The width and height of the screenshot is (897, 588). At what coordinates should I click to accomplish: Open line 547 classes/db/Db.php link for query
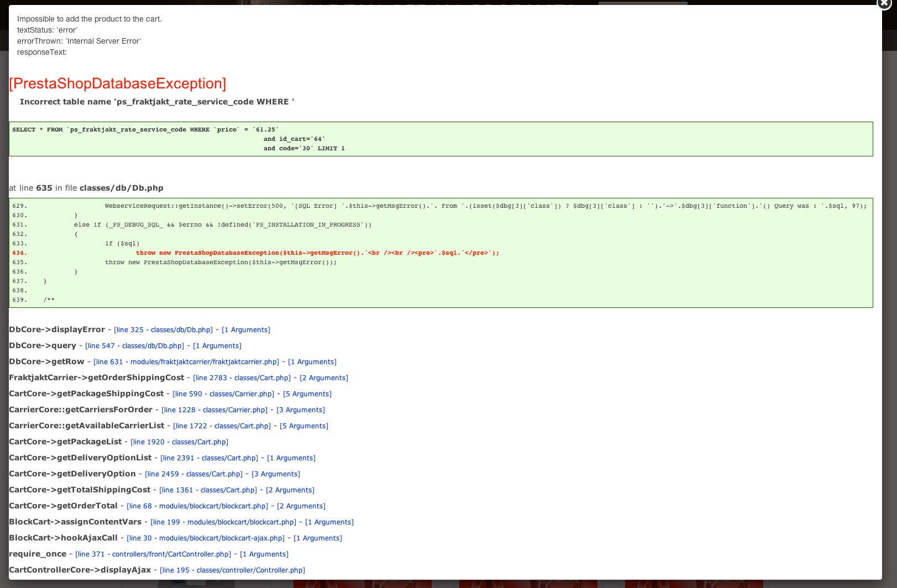[134, 346]
